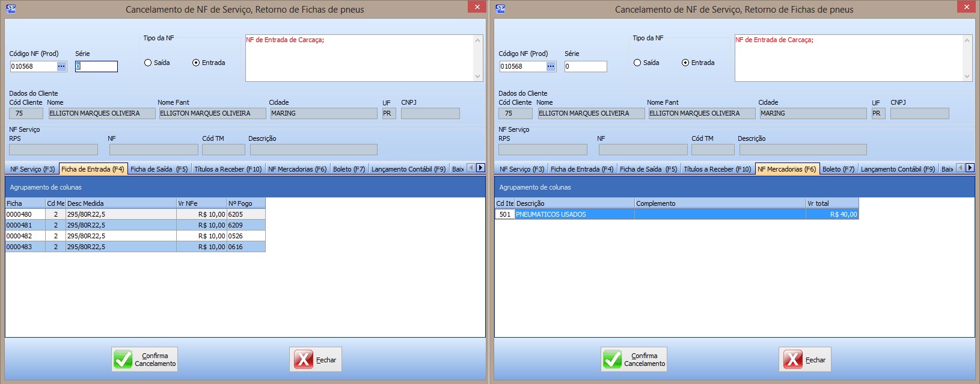The height and width of the screenshot is (384, 980).
Task: Click the Código NF lookup button in right window
Action: tap(551, 66)
